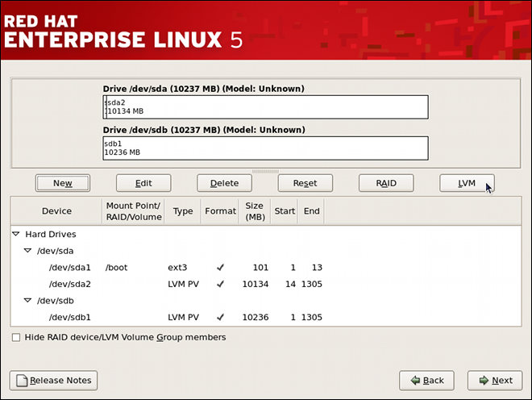Click the End column header
Viewport: 532px width, 400px height.
coord(311,211)
